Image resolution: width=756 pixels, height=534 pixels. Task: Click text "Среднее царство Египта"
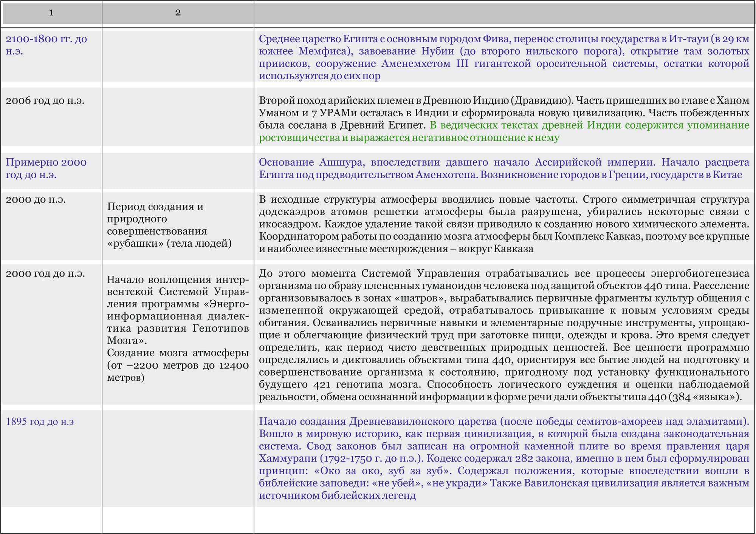[318, 39]
